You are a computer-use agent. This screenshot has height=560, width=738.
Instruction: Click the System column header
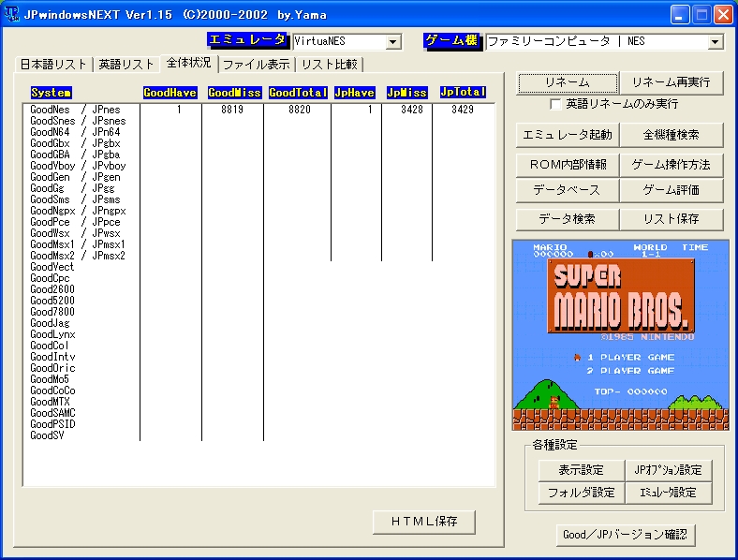coord(51,93)
